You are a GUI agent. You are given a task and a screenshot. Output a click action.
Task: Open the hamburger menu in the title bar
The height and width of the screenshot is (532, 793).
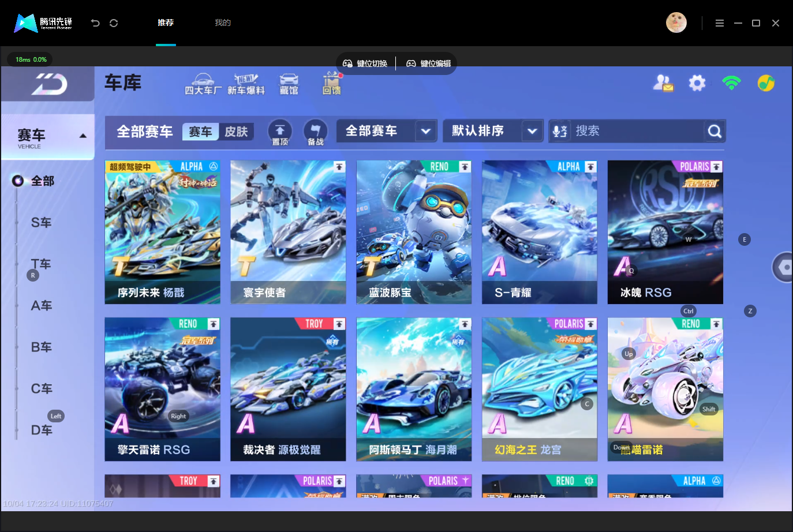719,23
